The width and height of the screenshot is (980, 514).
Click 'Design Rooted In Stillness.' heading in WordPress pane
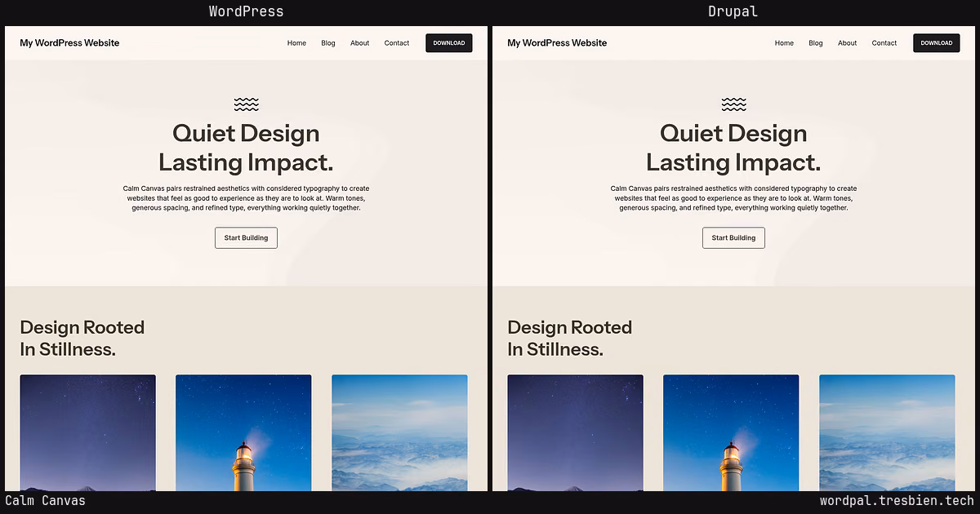pyautogui.click(x=82, y=338)
